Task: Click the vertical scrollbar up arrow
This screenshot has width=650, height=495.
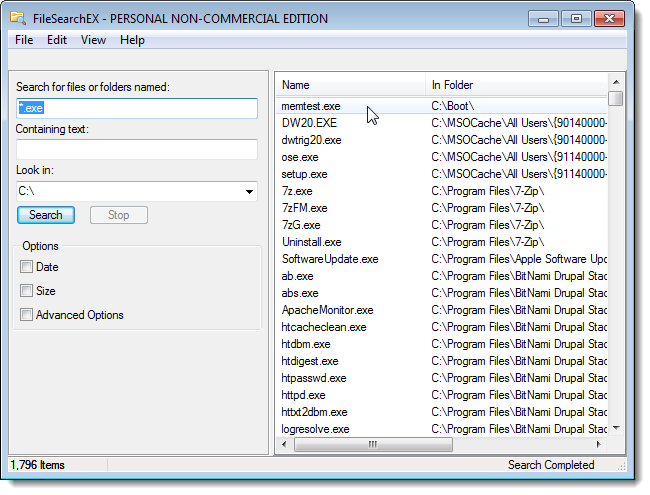Action: click(x=616, y=82)
